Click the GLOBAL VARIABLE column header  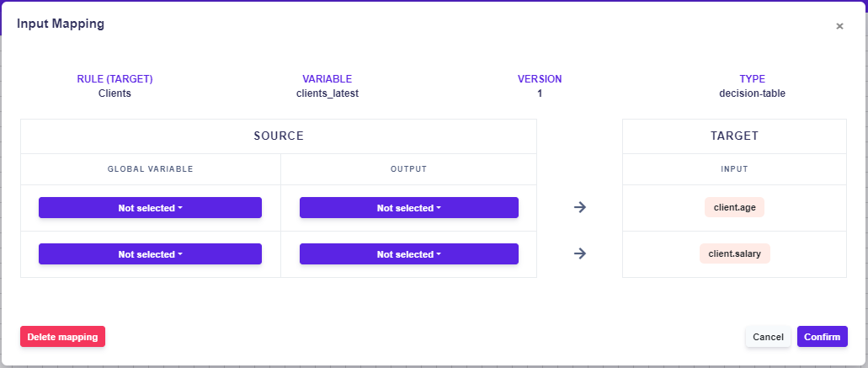click(x=150, y=169)
